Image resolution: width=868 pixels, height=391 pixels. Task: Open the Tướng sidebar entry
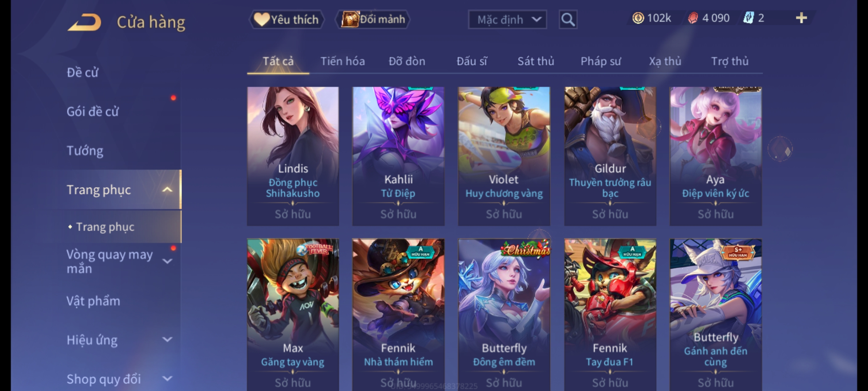[x=85, y=151]
